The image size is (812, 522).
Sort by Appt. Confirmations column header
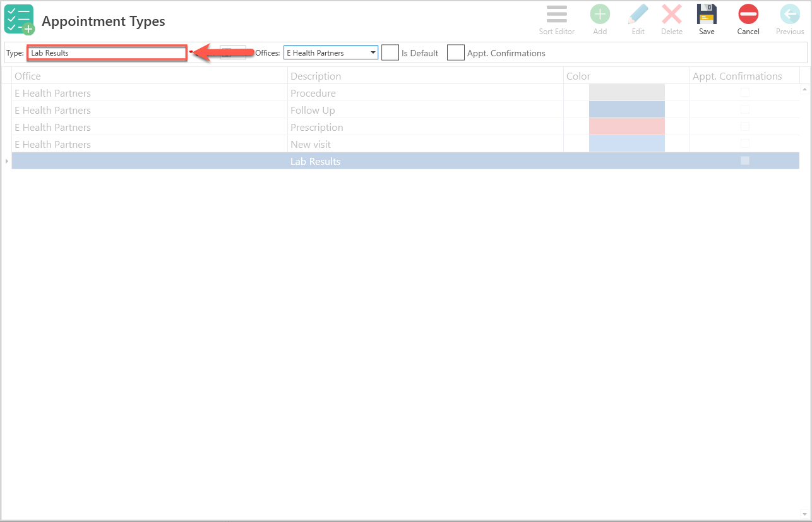(x=744, y=76)
